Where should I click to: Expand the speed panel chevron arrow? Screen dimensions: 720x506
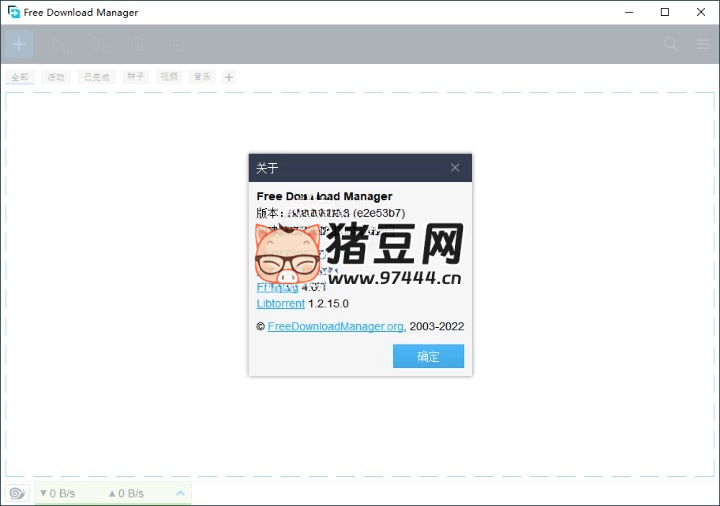point(180,493)
